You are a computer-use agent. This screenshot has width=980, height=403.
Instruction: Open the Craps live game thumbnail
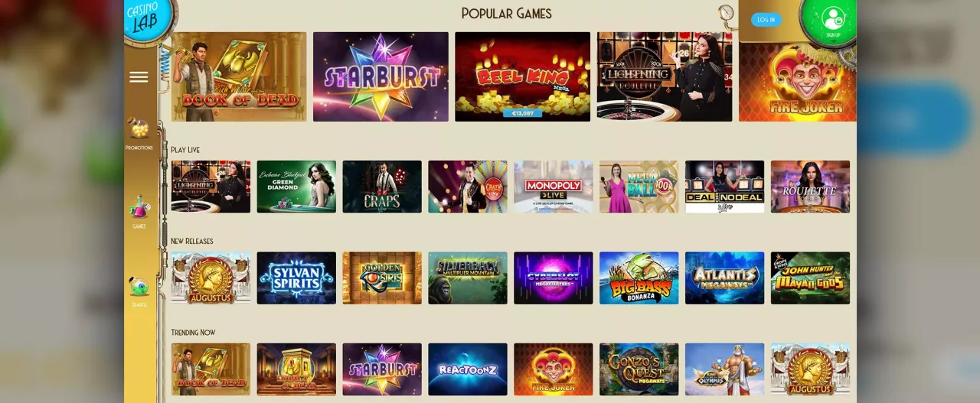pos(382,187)
